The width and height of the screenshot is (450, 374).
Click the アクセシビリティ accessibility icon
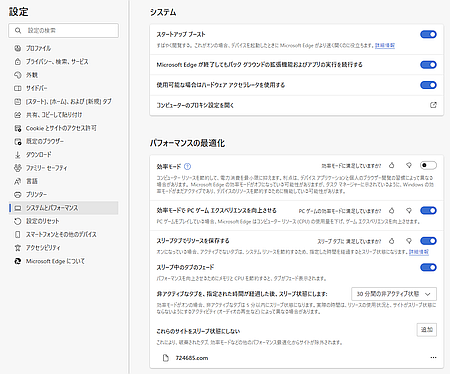click(18, 248)
